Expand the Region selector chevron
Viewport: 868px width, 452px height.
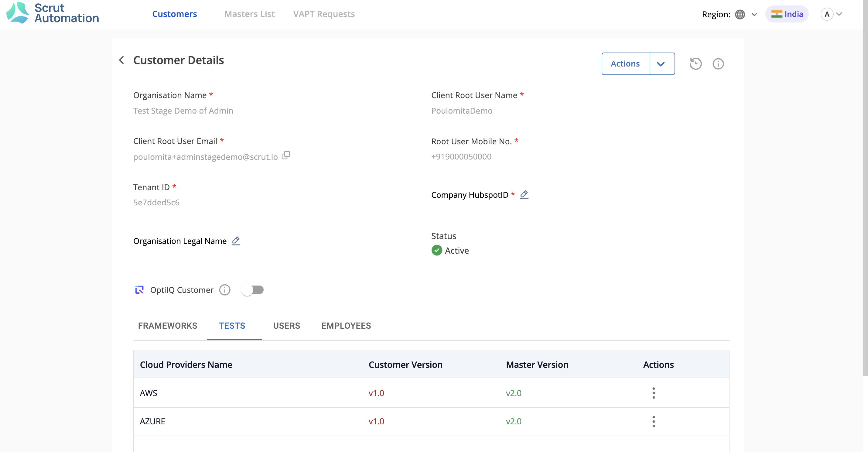pos(754,14)
